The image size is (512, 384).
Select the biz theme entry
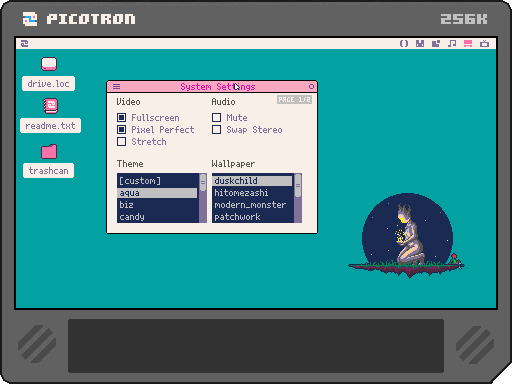pos(157,205)
